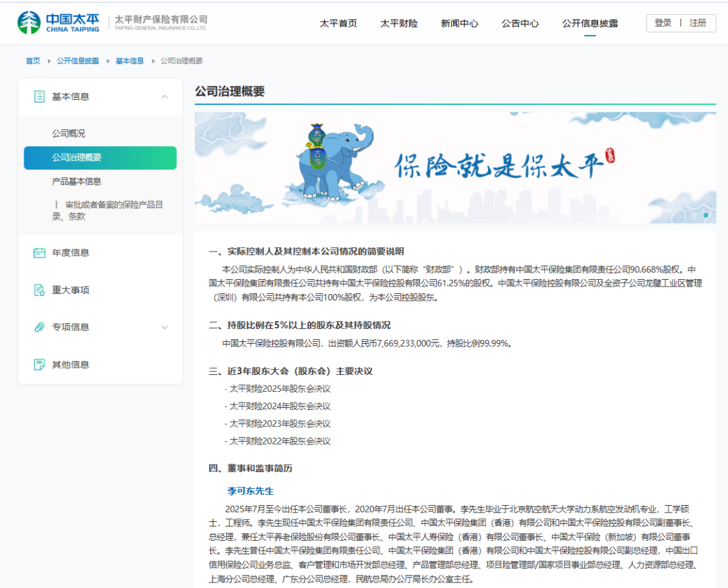Select 公司概况 in the sidebar
The width and height of the screenshot is (728, 588).
coord(69,134)
